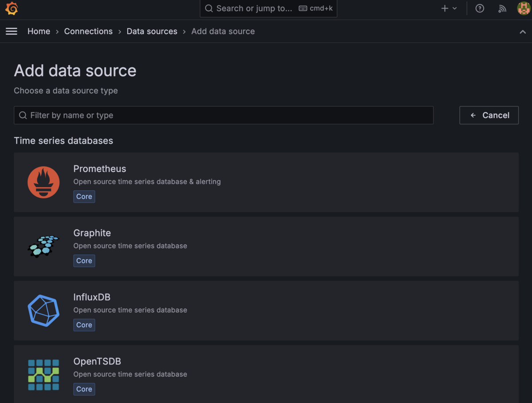Click the Graphite hexagons logo
532x403 pixels.
coord(43,246)
